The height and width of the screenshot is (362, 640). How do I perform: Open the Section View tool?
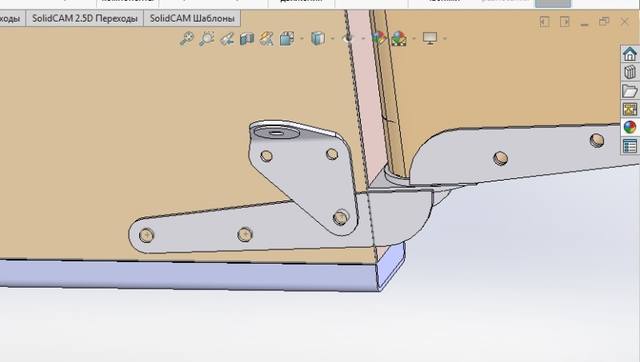247,39
